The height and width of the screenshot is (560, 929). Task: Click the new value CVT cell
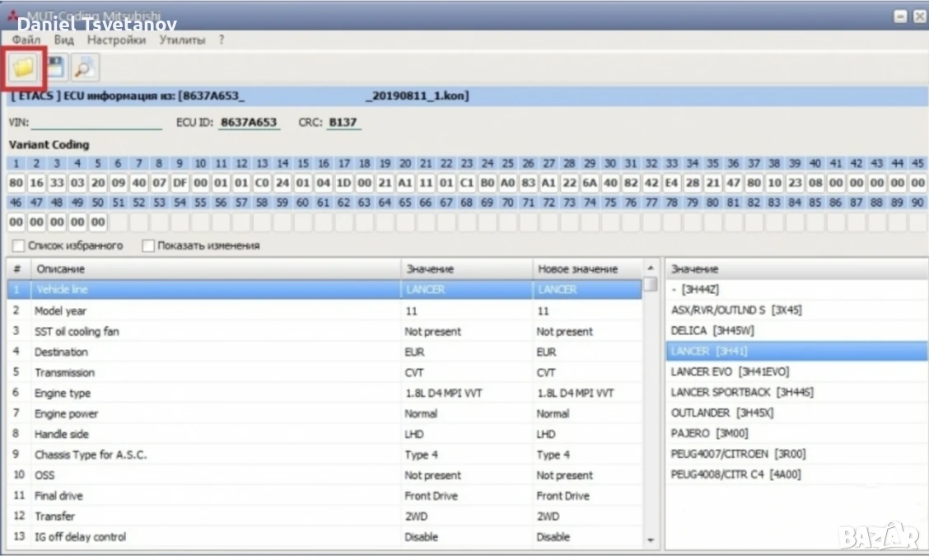click(587, 372)
